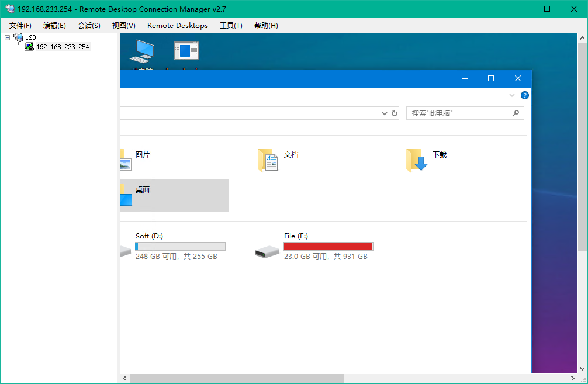588x384 pixels.
Task: Open the 会话(S) menu
Action: click(x=89, y=26)
